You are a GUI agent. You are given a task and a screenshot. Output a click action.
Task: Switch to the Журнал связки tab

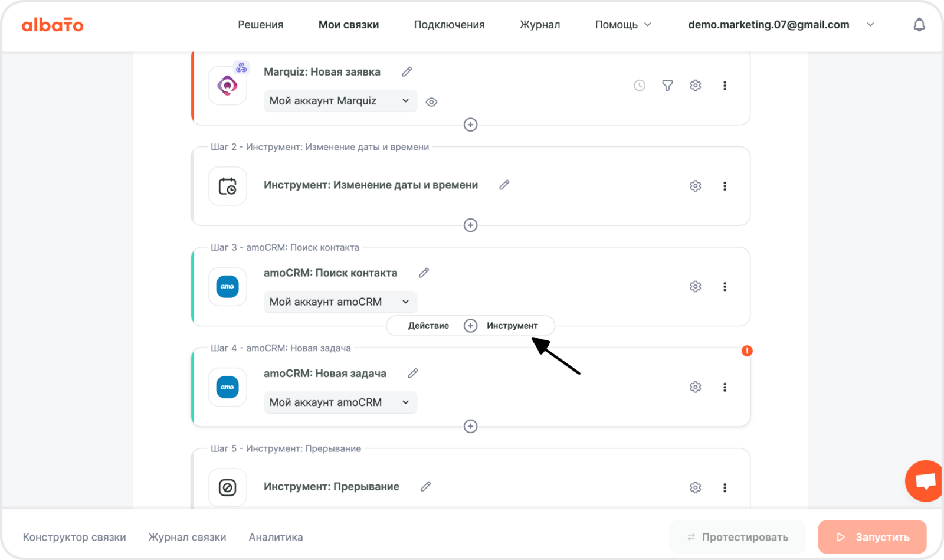(187, 537)
